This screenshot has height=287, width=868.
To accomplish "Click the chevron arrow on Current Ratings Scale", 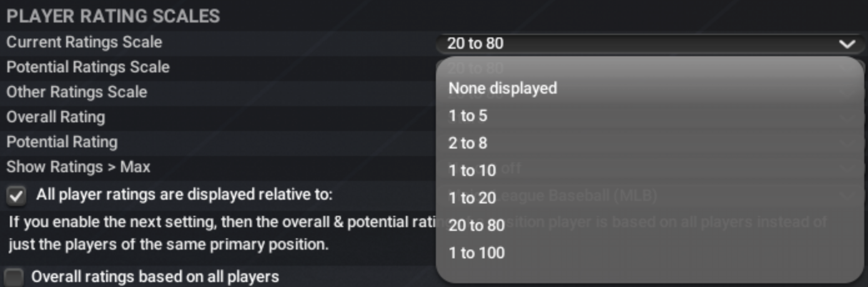I will tap(847, 44).
